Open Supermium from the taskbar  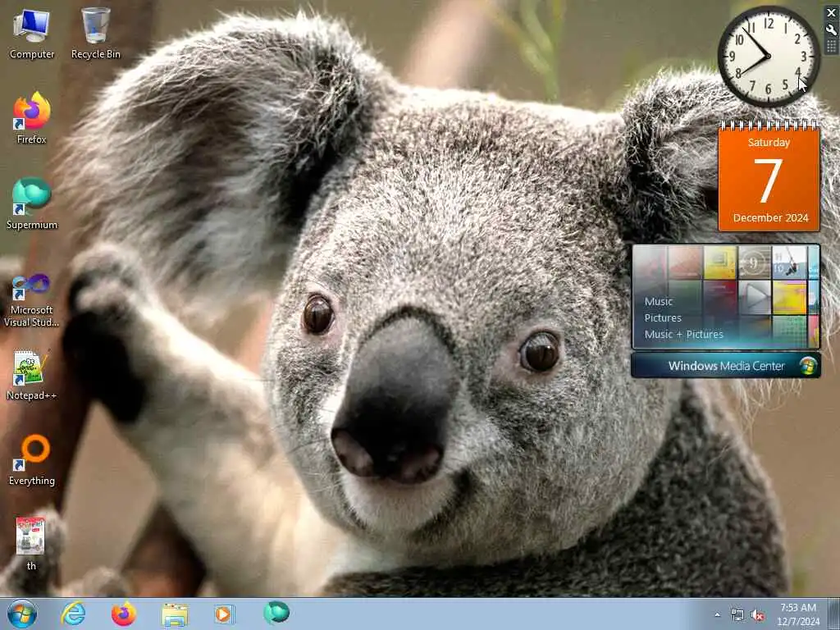click(x=276, y=613)
